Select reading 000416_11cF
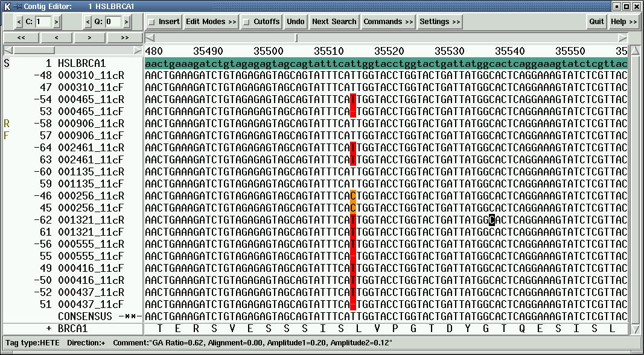 91,268
